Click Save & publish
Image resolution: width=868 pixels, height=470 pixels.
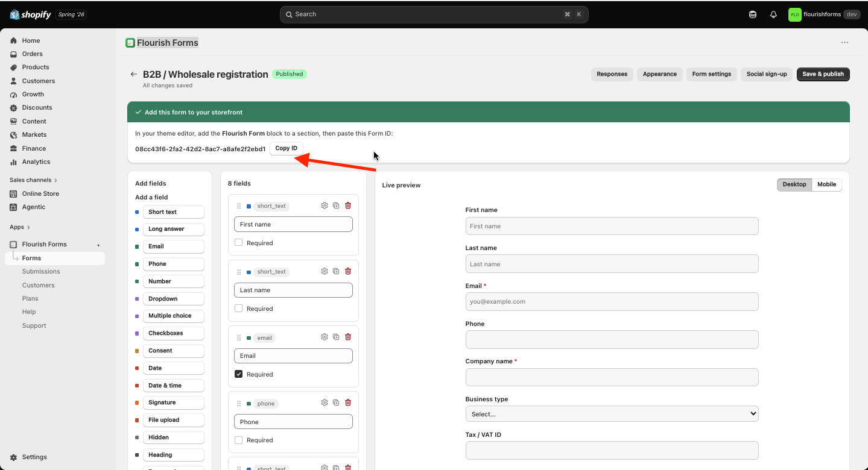click(823, 74)
